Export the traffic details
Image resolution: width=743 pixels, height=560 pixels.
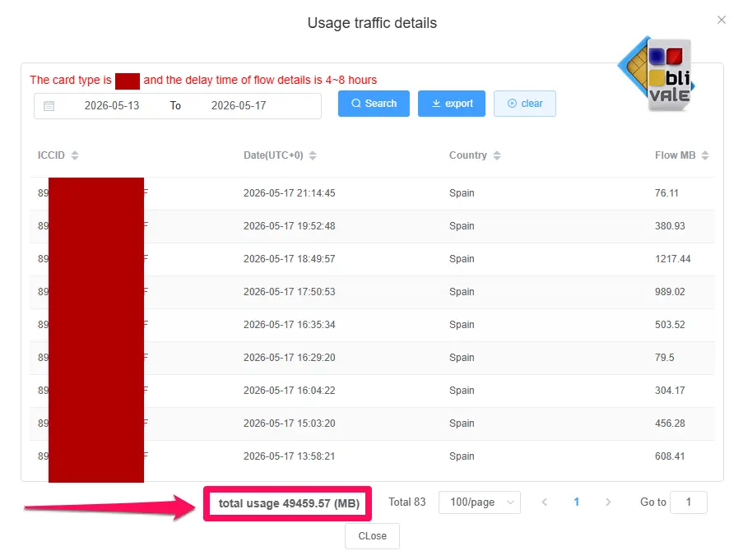[x=451, y=103]
